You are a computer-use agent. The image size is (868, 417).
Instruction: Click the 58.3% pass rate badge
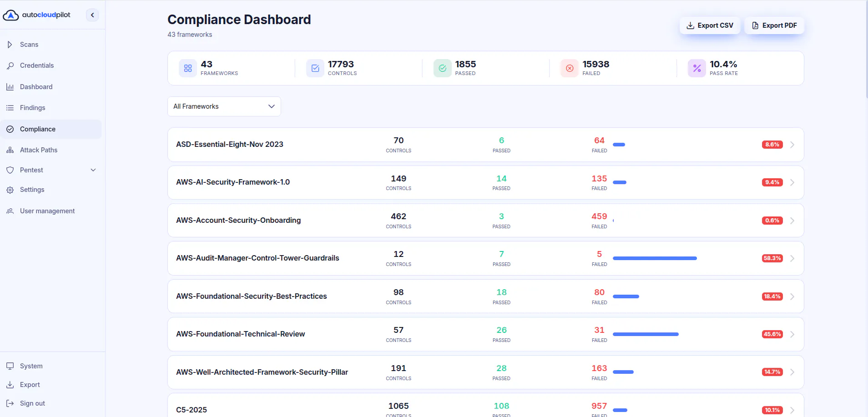point(772,258)
